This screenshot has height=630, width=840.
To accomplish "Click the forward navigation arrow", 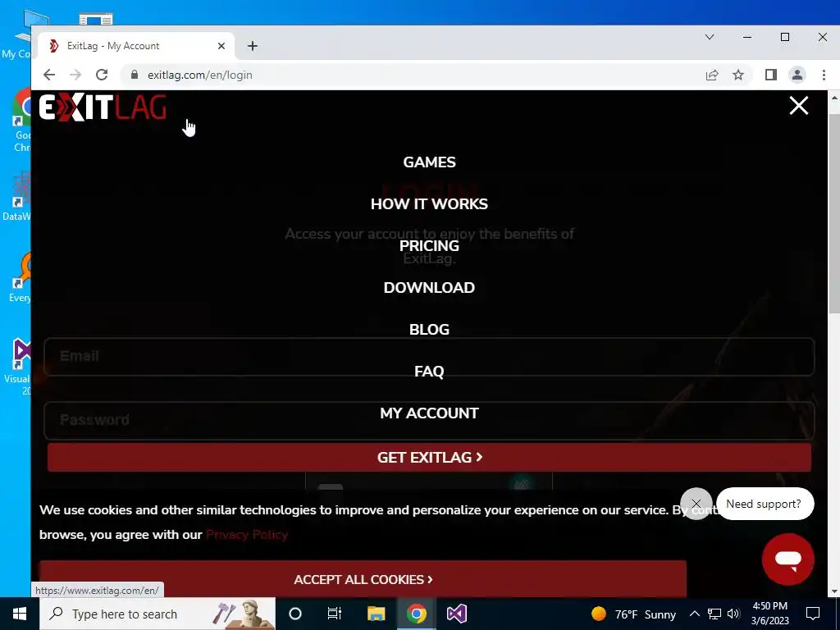I will (x=75, y=75).
